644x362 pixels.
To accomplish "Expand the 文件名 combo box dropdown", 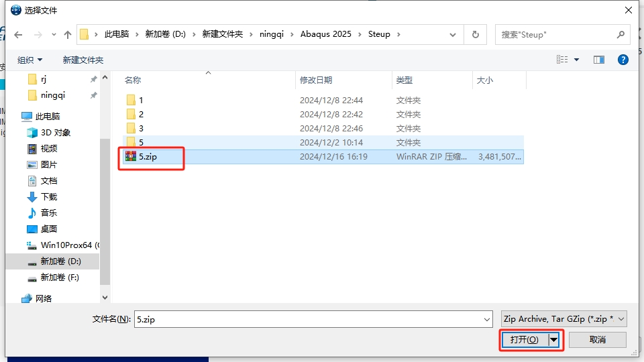I will (486, 320).
